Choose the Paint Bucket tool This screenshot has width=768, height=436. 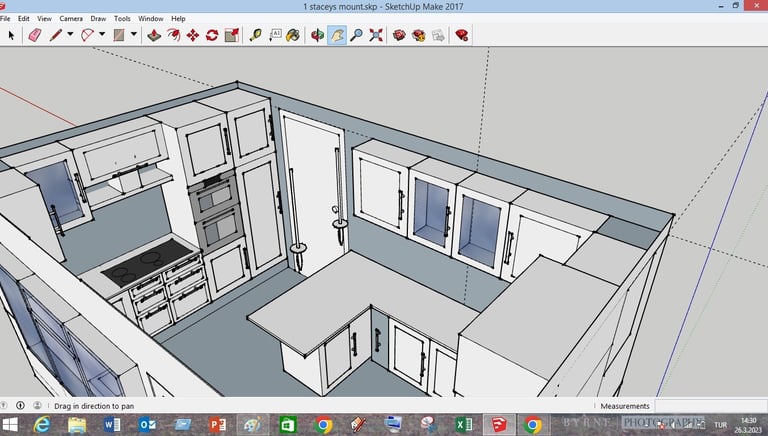[293, 35]
